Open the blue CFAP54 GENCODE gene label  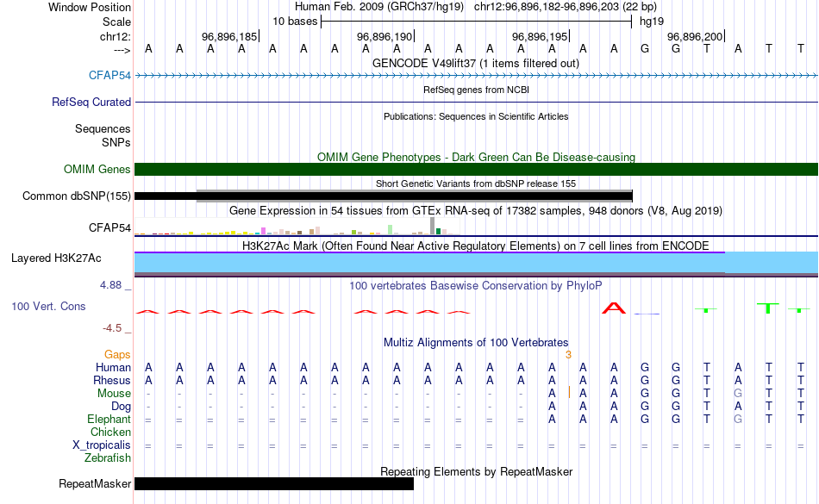pos(109,75)
